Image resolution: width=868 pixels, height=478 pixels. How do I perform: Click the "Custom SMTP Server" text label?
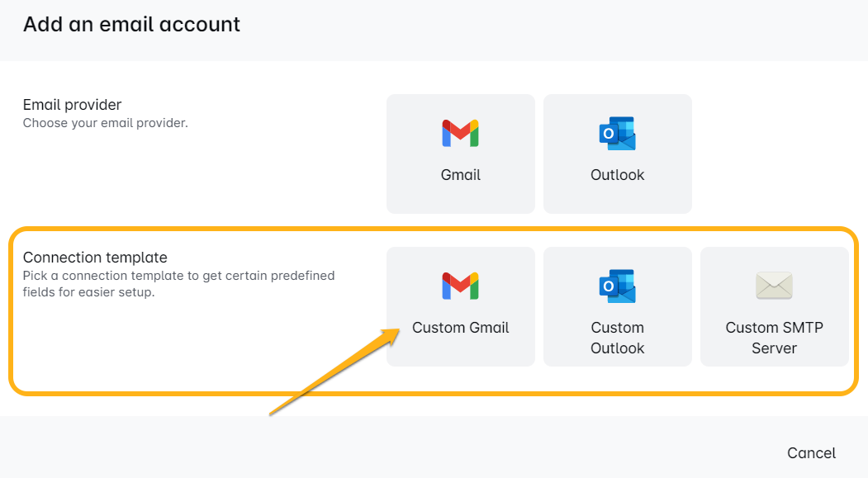(774, 338)
